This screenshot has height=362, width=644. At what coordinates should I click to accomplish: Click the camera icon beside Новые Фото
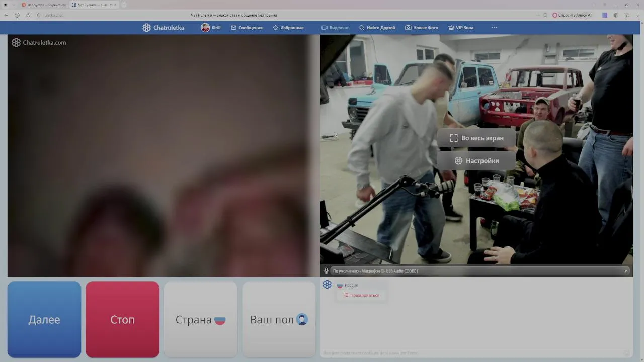pos(408,28)
